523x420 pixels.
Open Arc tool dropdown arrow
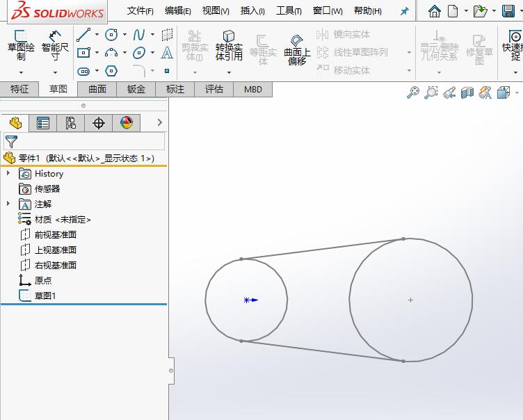tap(124, 53)
